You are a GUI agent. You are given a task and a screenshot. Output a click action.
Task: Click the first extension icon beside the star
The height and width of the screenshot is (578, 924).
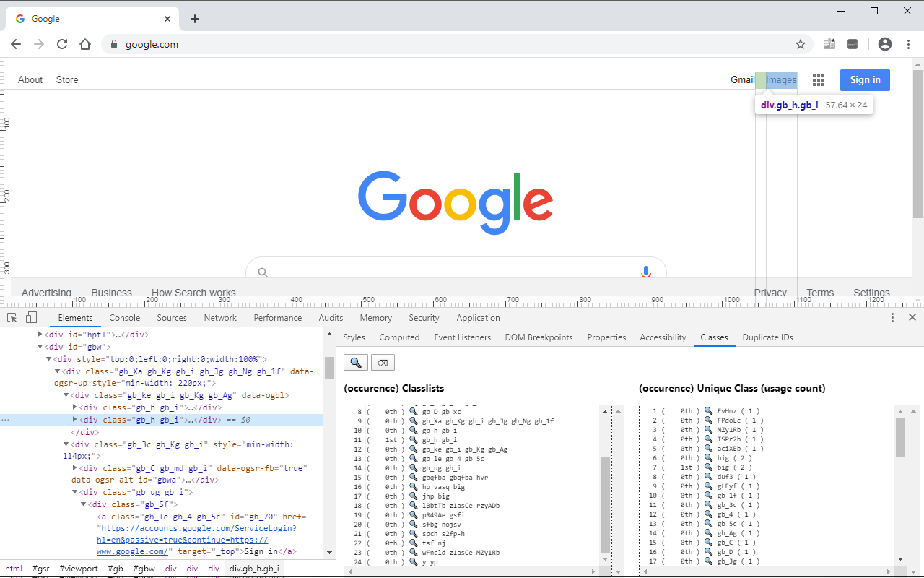point(829,44)
